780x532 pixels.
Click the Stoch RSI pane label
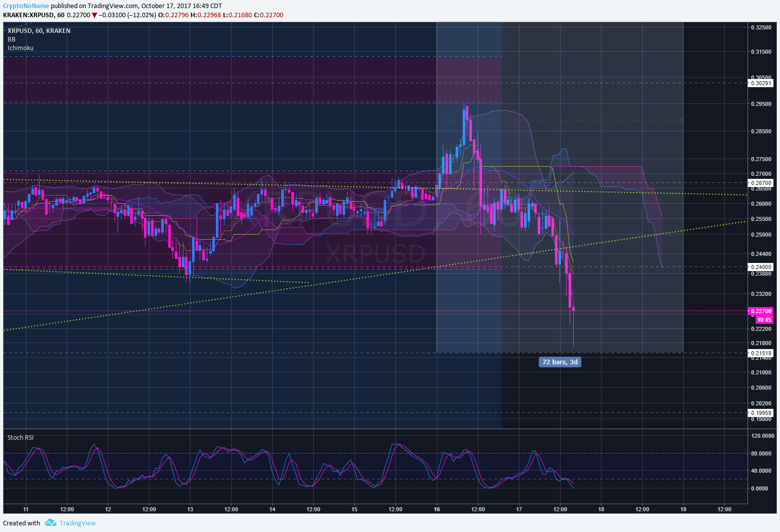click(x=21, y=438)
